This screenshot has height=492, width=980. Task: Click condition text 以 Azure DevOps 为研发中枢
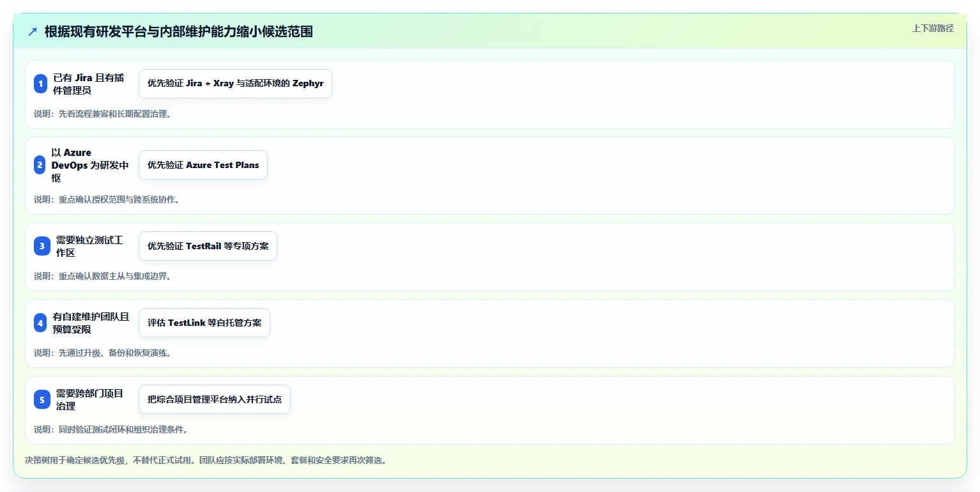click(x=90, y=165)
